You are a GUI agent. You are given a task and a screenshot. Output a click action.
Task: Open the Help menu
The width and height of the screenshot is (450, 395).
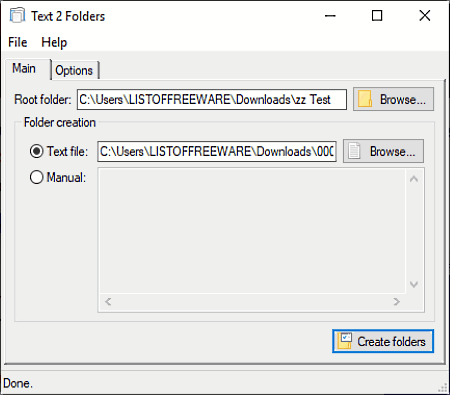tap(54, 43)
